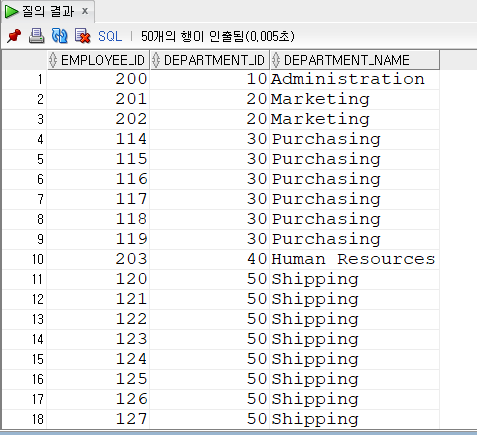Select employee ID 119 cell
The image size is (477, 435).
point(98,239)
